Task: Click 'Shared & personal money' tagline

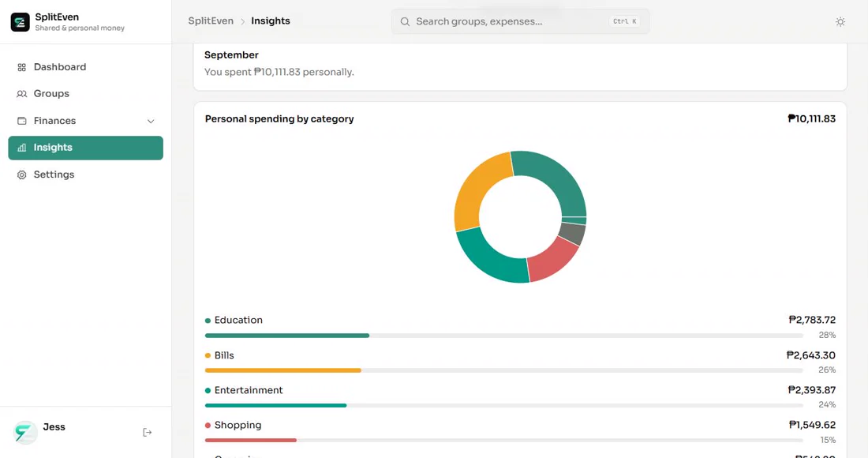Action: point(80,28)
